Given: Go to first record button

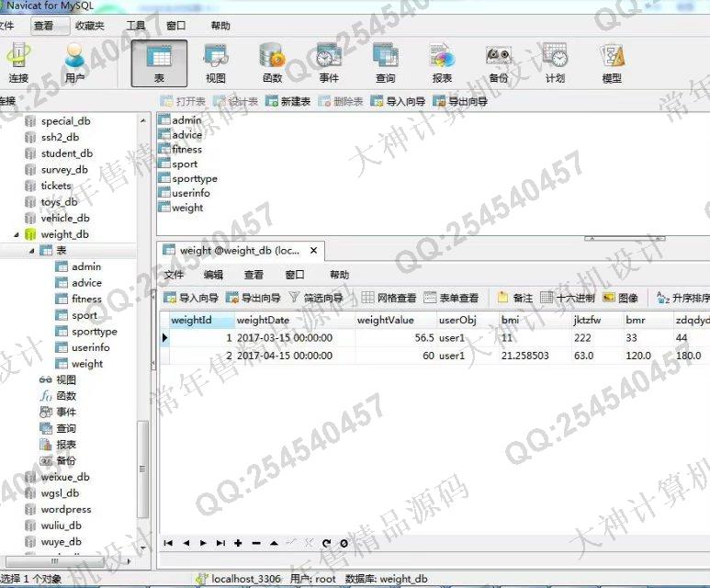Looking at the screenshot, I should 168,543.
